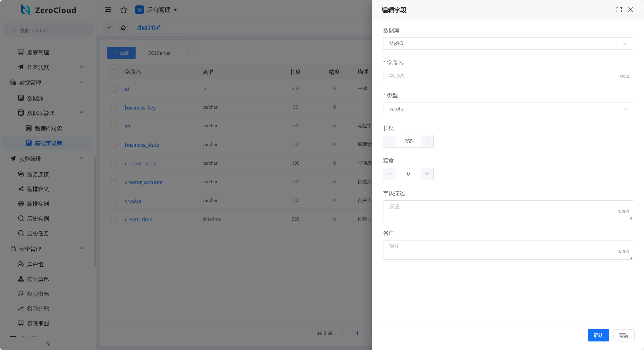Image resolution: width=644 pixels, height=350 pixels.
Task: Open 数据源 in the sidebar
Action: 35,98
